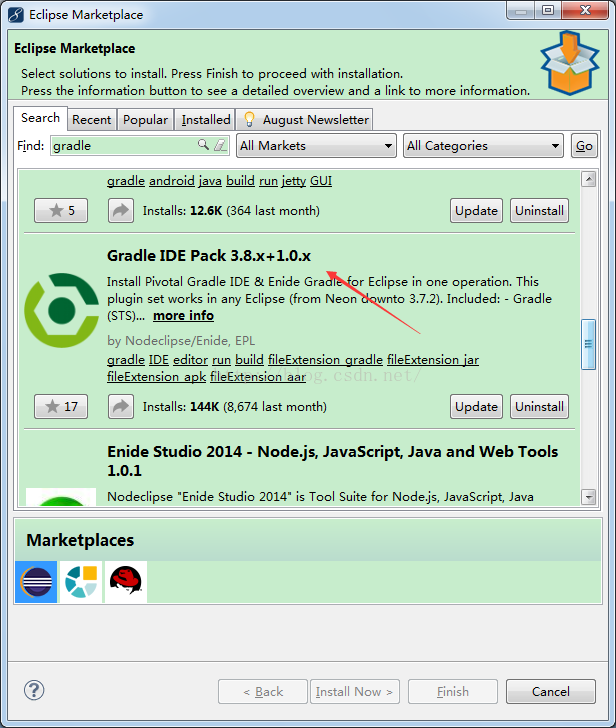
Task: Click the Gradle IDE Pack 3.8.x+1.0.x title
Action: [209, 255]
